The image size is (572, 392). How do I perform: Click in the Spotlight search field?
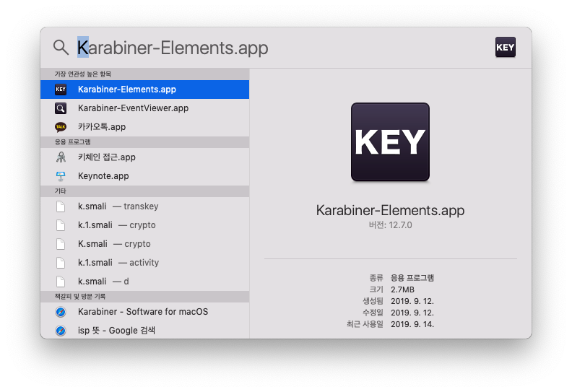click(281, 48)
